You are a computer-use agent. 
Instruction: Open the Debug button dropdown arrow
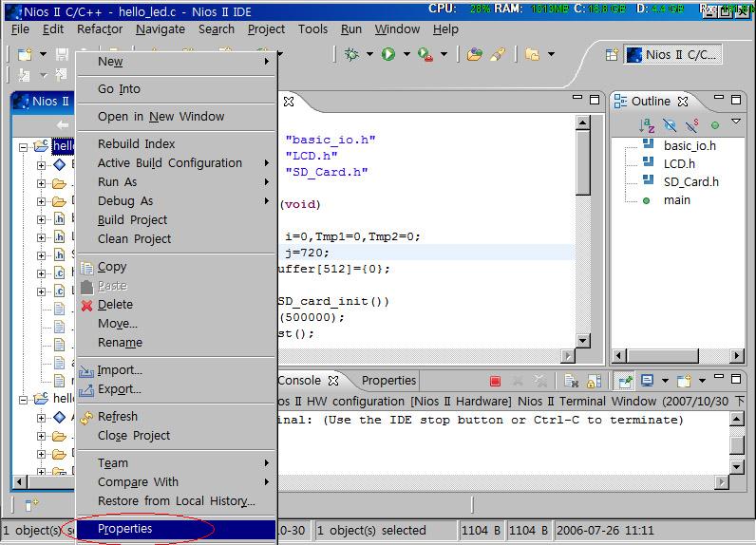pyautogui.click(x=369, y=54)
